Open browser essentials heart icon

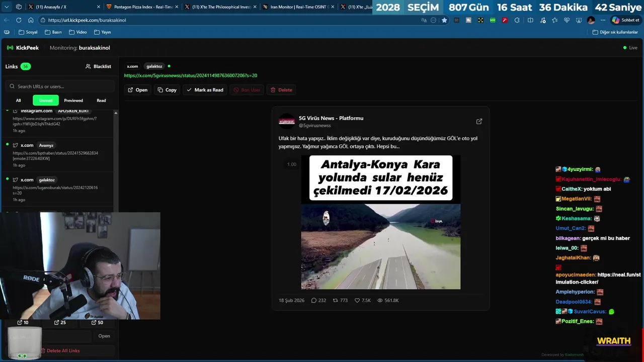point(567,20)
